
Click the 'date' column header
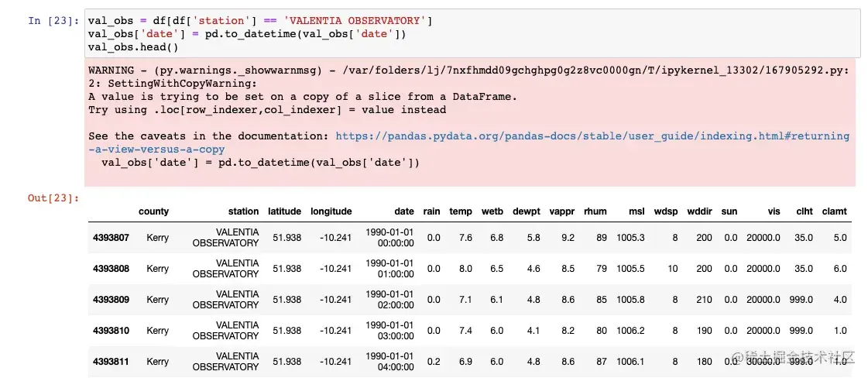coord(403,211)
